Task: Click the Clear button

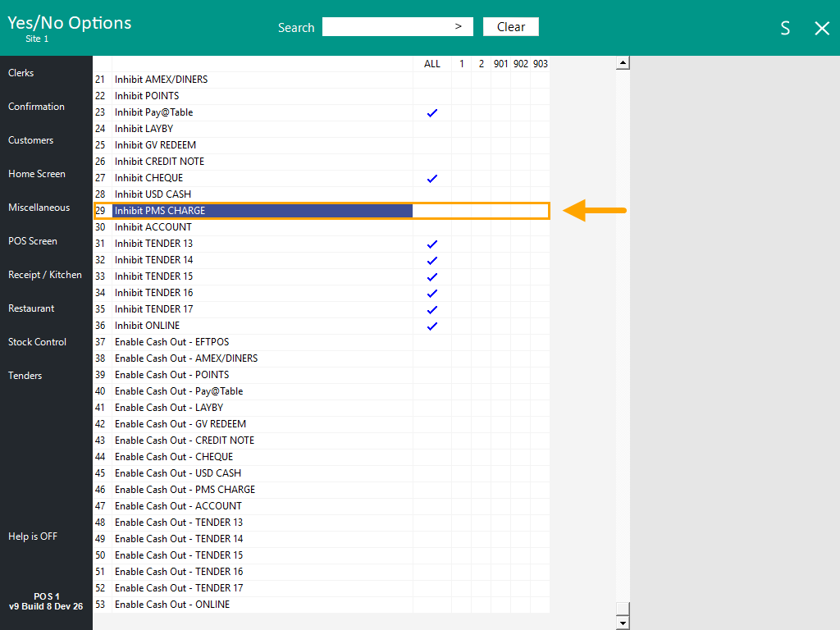Action: (510, 27)
